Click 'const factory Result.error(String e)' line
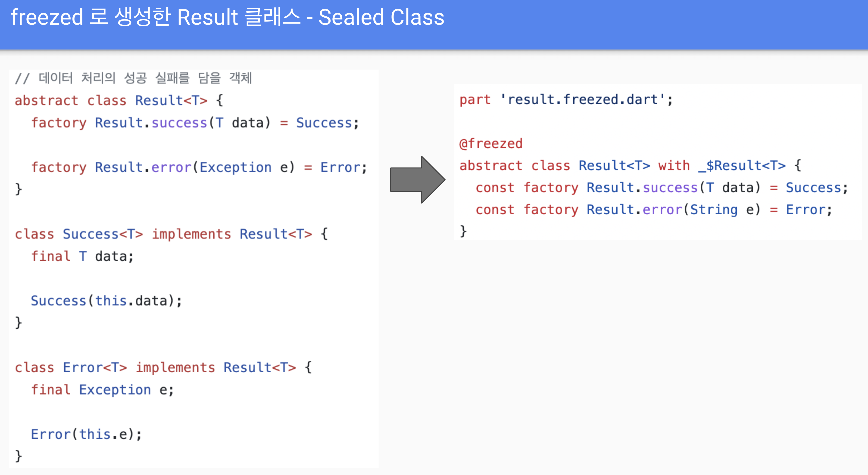The image size is (868, 475). [654, 210]
